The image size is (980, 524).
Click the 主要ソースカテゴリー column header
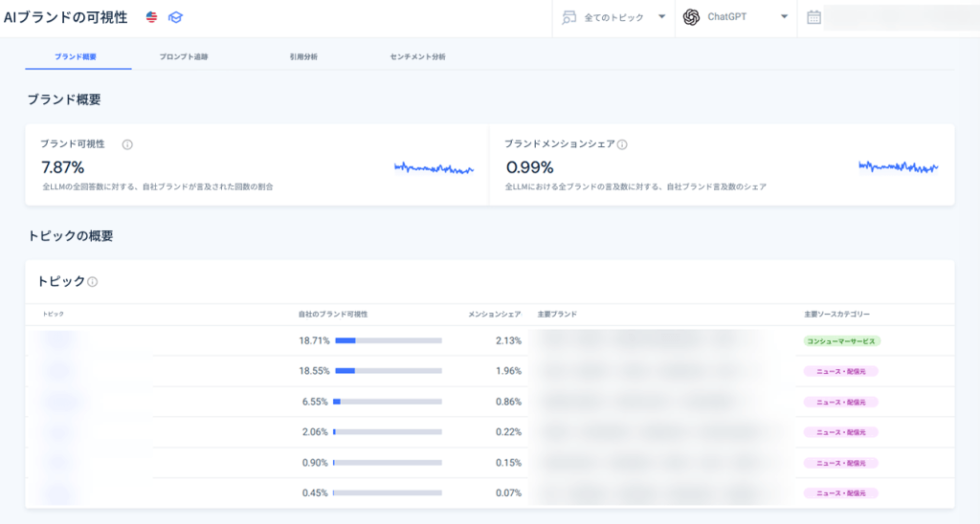tap(836, 315)
